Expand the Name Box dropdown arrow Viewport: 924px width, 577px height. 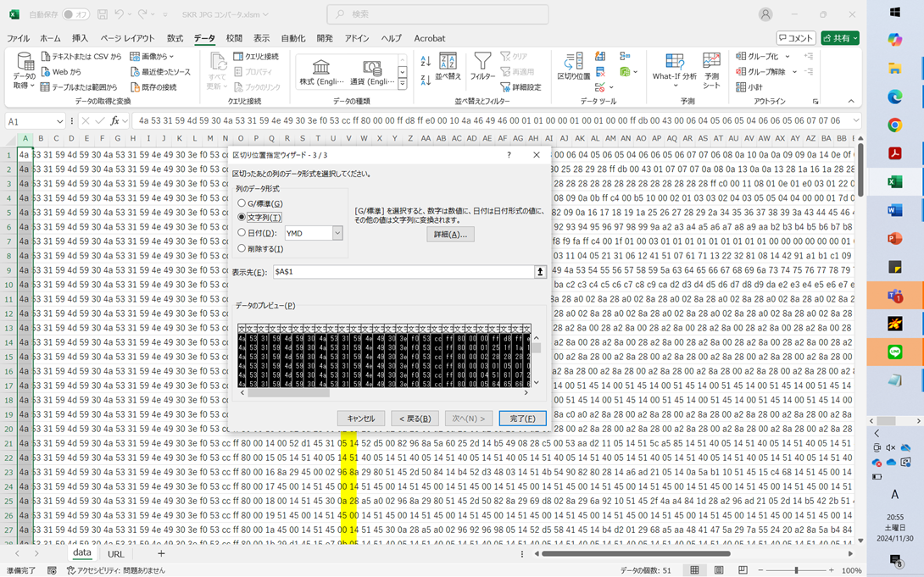[60, 121]
